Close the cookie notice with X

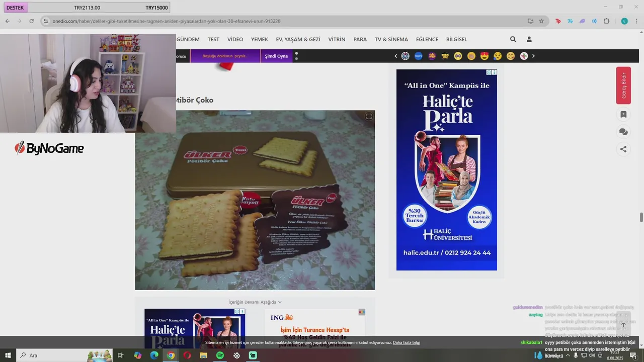pos(629,342)
